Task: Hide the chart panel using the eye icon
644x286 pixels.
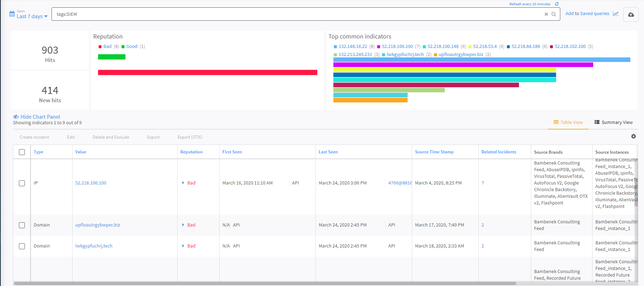Action: 16,117
